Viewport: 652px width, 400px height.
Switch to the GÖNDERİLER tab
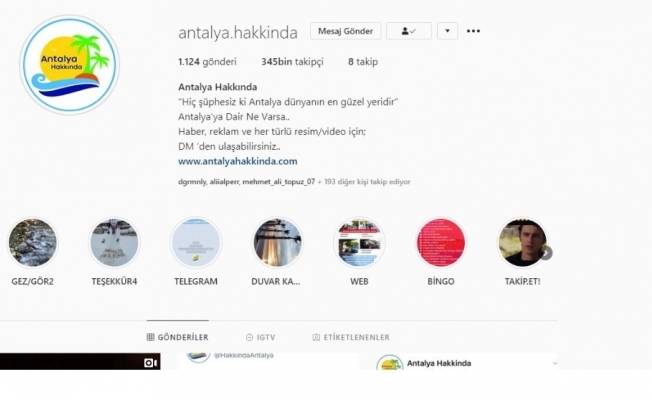178,337
